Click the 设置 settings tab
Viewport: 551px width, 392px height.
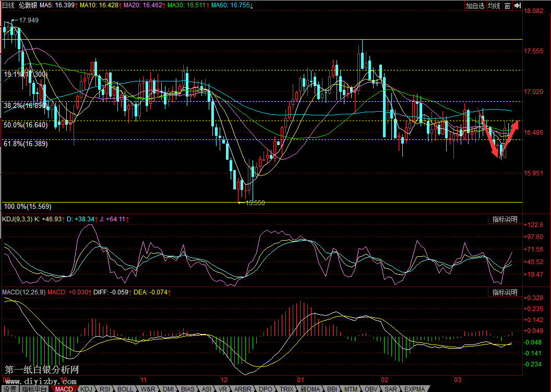[x=9, y=389]
